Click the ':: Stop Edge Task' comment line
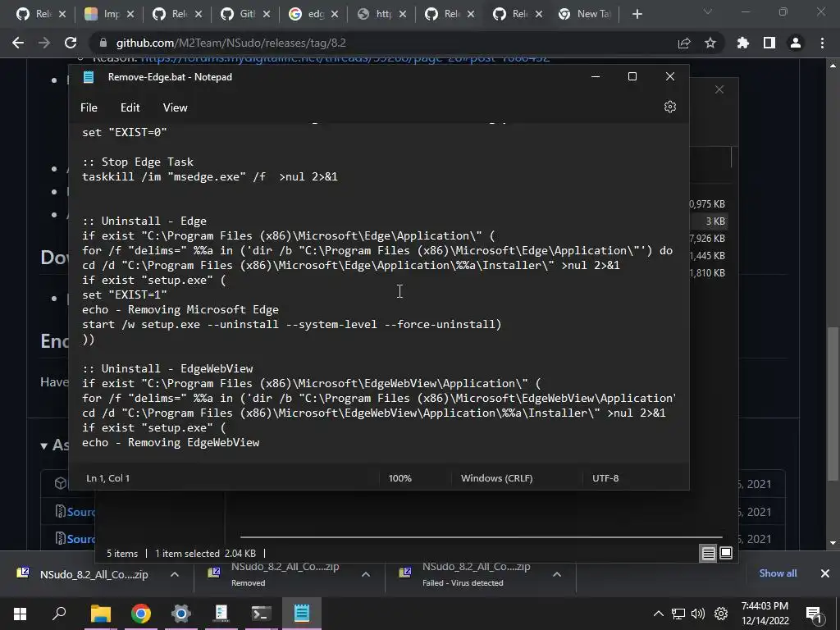Viewport: 840px width, 630px height. click(x=138, y=162)
